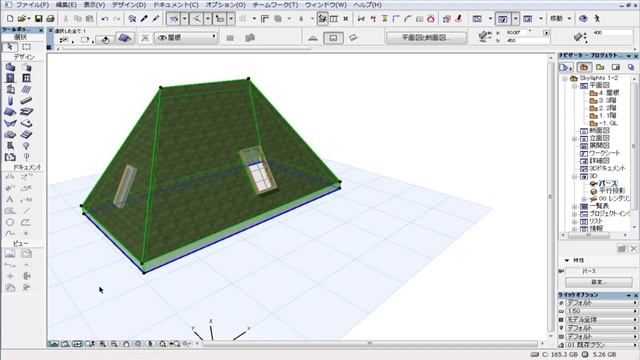Screen dimensions: 640x360
Task: Toggle the highlighted floor plan display button
Action: click(x=333, y=38)
